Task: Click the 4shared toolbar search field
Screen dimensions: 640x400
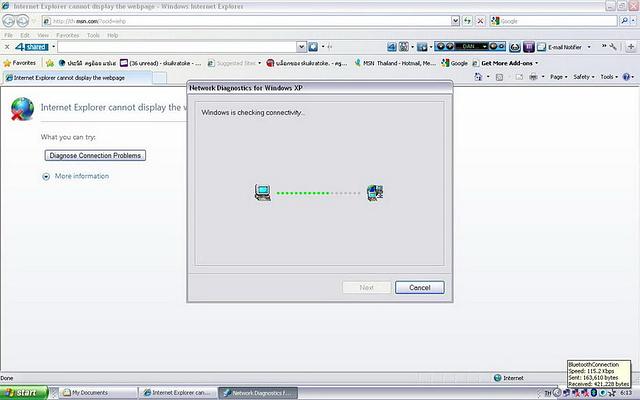Action: point(177,47)
